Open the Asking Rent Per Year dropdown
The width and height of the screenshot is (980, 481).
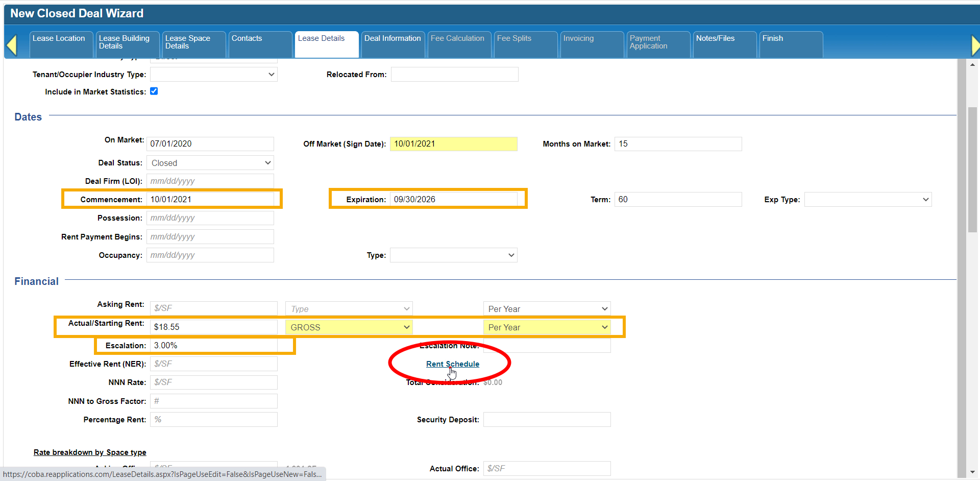pos(547,309)
